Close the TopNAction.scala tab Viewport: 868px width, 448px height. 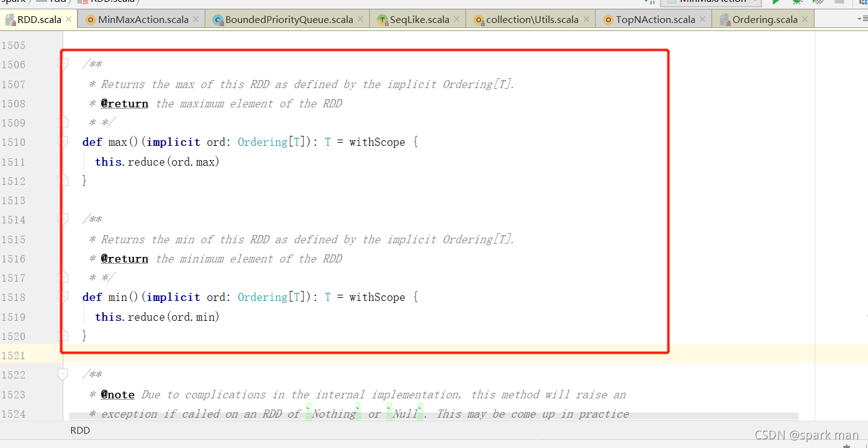coord(703,19)
